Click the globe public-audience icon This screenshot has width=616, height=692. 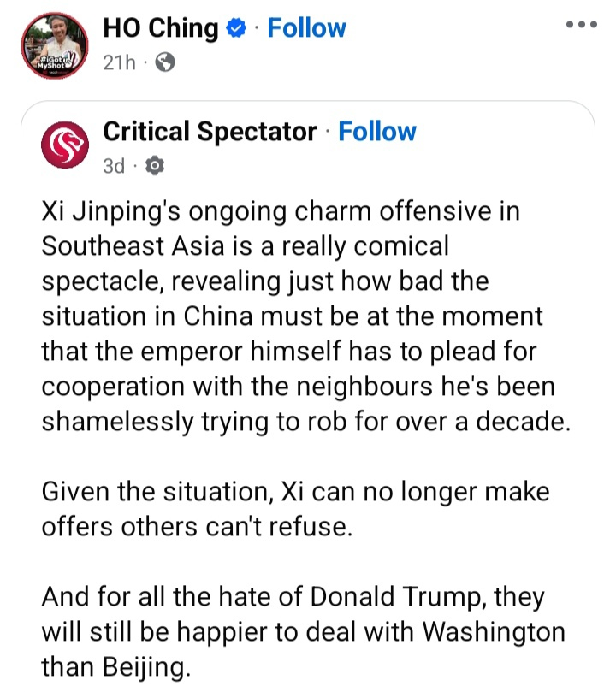pos(166,62)
